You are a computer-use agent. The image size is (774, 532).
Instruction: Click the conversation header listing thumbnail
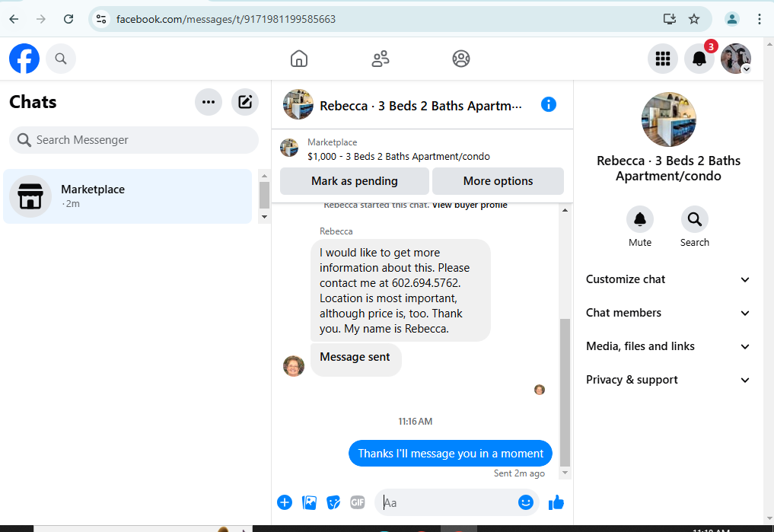point(298,104)
